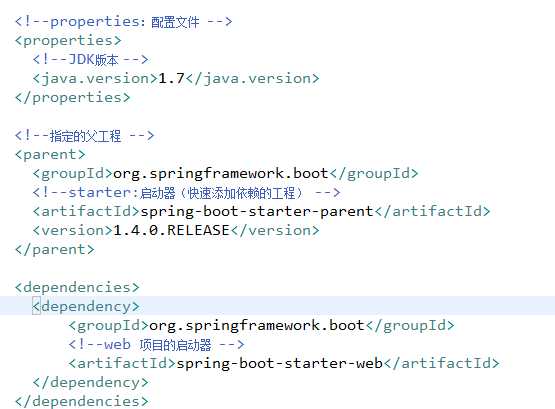
Task: Click the JDK版本 comment
Action: click(90, 59)
